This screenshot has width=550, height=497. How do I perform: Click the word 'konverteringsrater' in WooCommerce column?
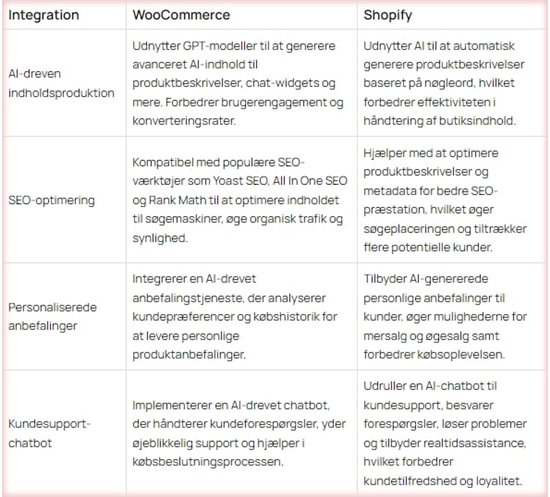point(183,121)
